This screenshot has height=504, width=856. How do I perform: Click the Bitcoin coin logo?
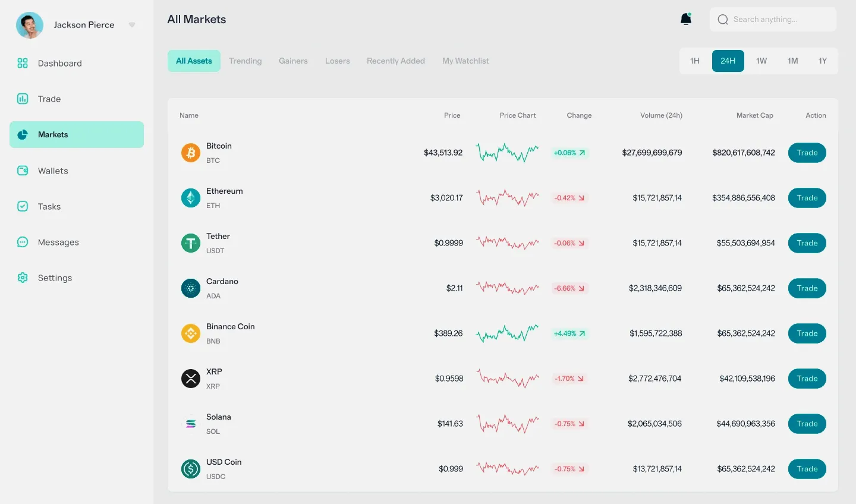(191, 153)
